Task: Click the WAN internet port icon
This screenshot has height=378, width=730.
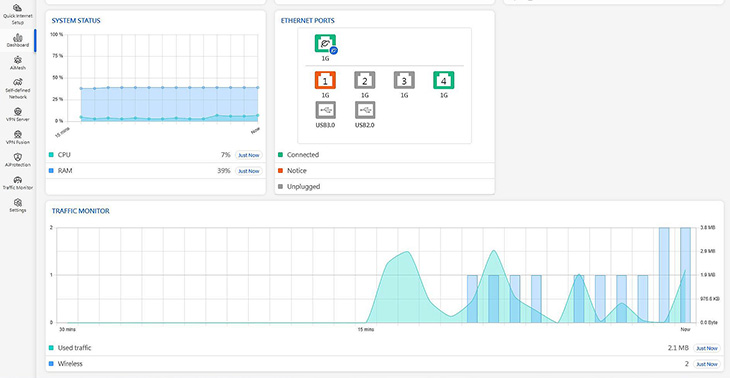Action: pos(325,45)
